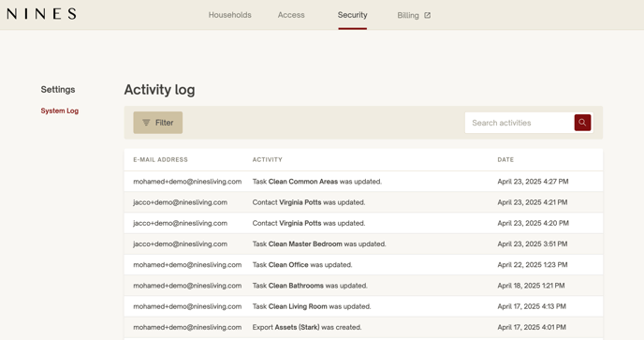This screenshot has height=340, width=644.
Task: Click jacco email in Clean Master Bedroom row
Action: [180, 244]
